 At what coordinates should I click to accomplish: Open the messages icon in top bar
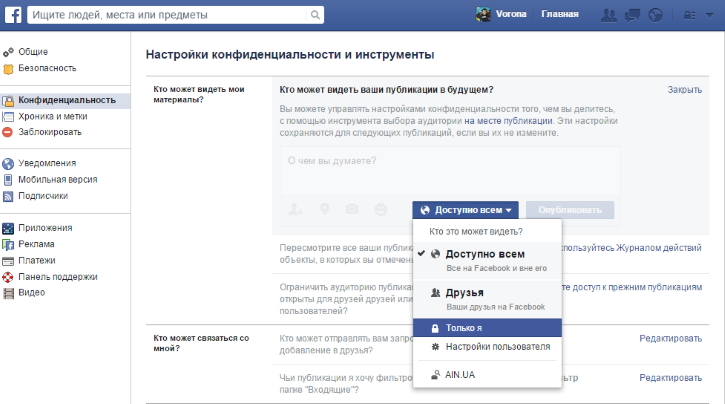pos(632,15)
